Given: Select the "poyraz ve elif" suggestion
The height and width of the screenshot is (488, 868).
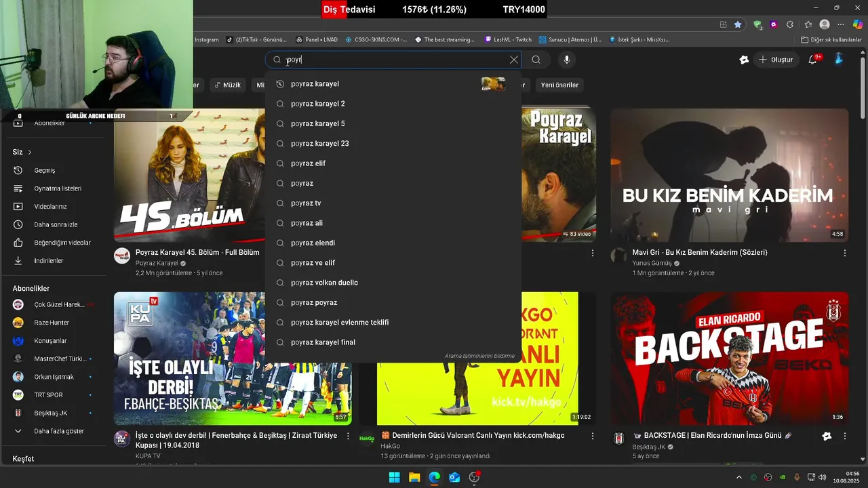Looking at the screenshot, I should (393, 263).
